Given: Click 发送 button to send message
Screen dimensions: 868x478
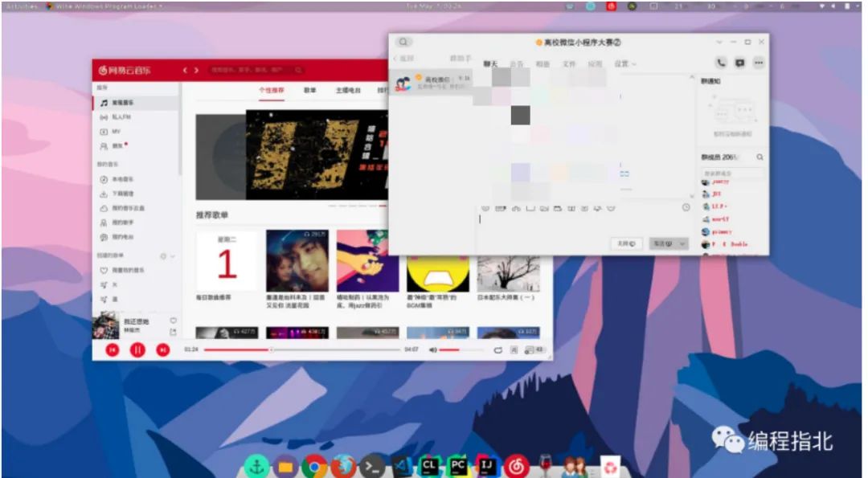Looking at the screenshot, I should pos(662,243).
